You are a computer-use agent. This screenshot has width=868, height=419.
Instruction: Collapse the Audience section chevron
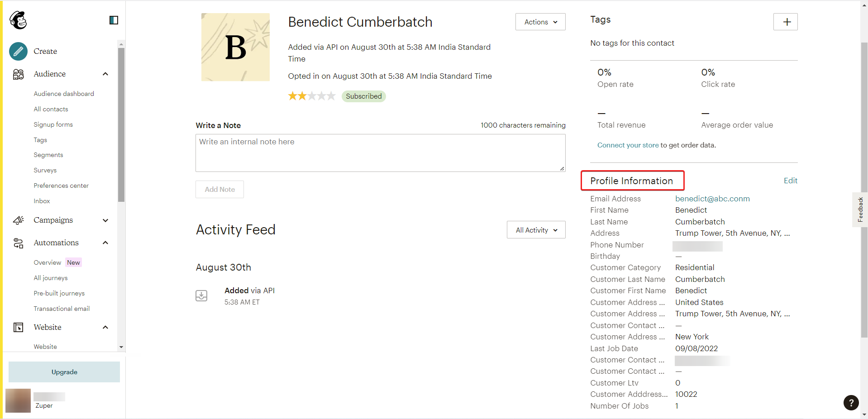click(105, 74)
